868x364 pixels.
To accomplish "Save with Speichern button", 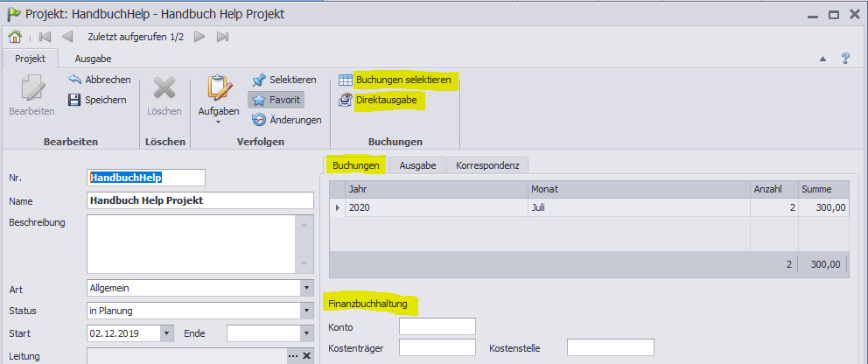I will pos(97,100).
